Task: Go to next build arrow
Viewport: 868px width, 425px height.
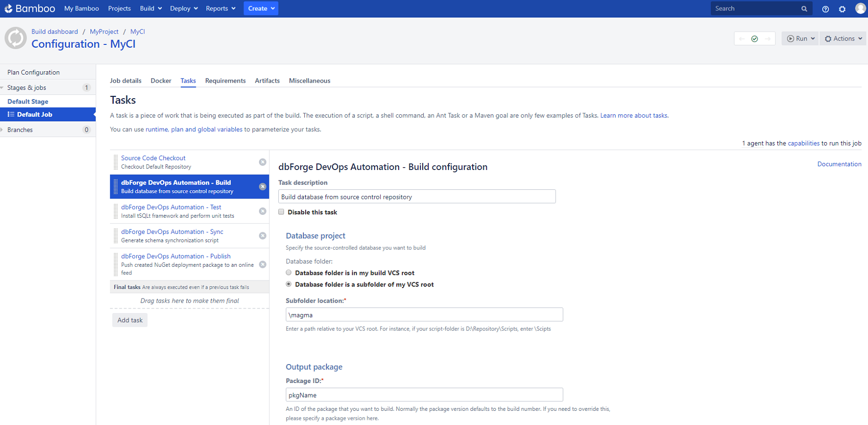Action: (x=768, y=39)
